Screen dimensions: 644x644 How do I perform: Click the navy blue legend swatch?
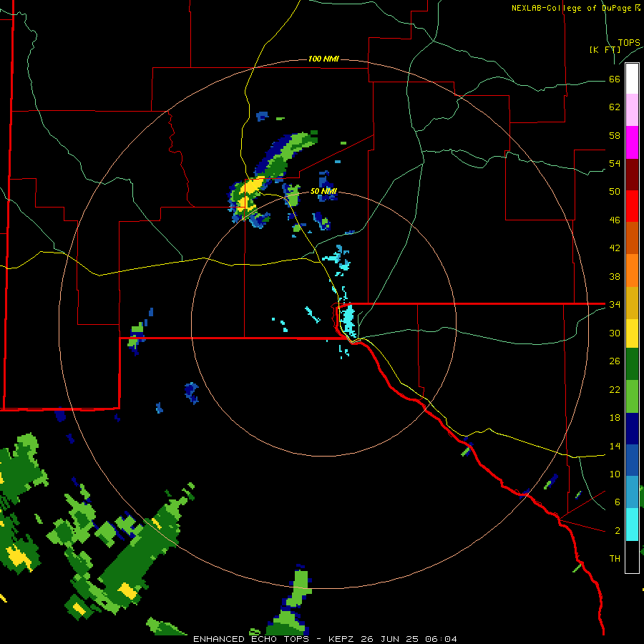pyautogui.click(x=632, y=429)
